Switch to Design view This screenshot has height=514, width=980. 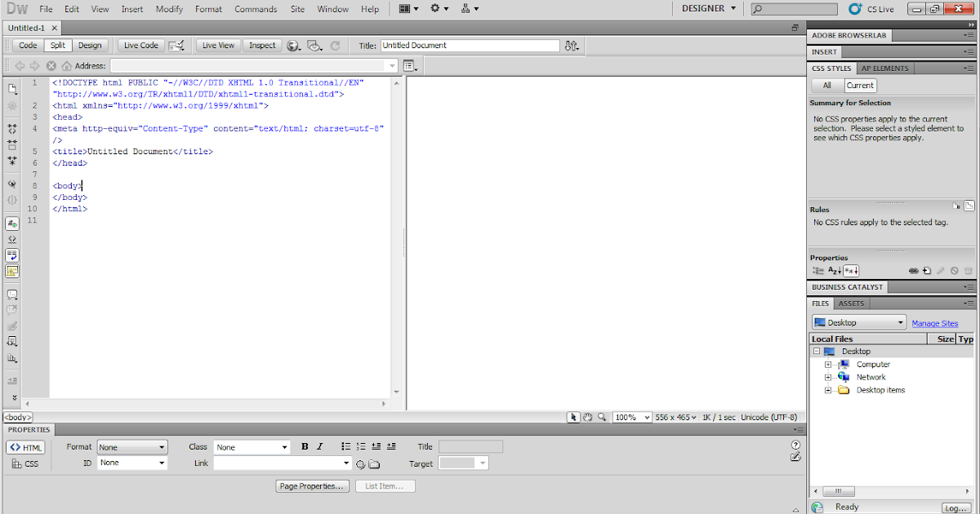90,46
